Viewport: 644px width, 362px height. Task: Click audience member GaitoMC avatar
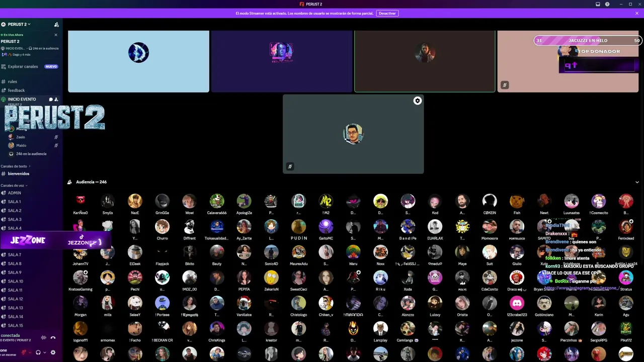pos(326,227)
